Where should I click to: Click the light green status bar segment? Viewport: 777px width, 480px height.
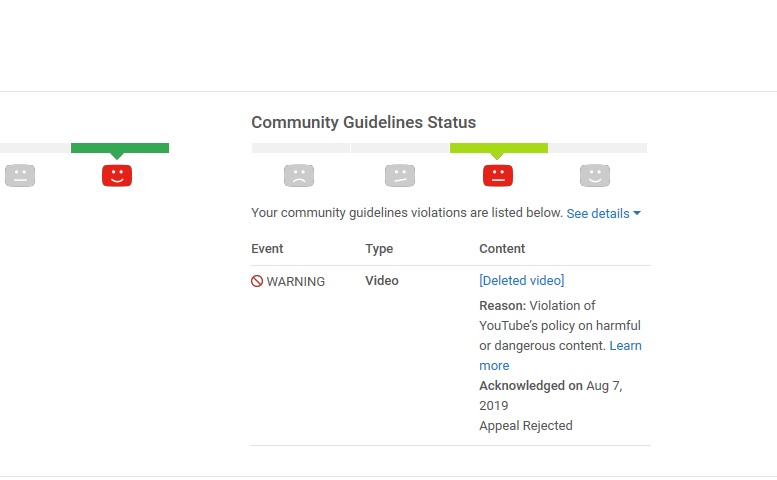click(x=499, y=148)
